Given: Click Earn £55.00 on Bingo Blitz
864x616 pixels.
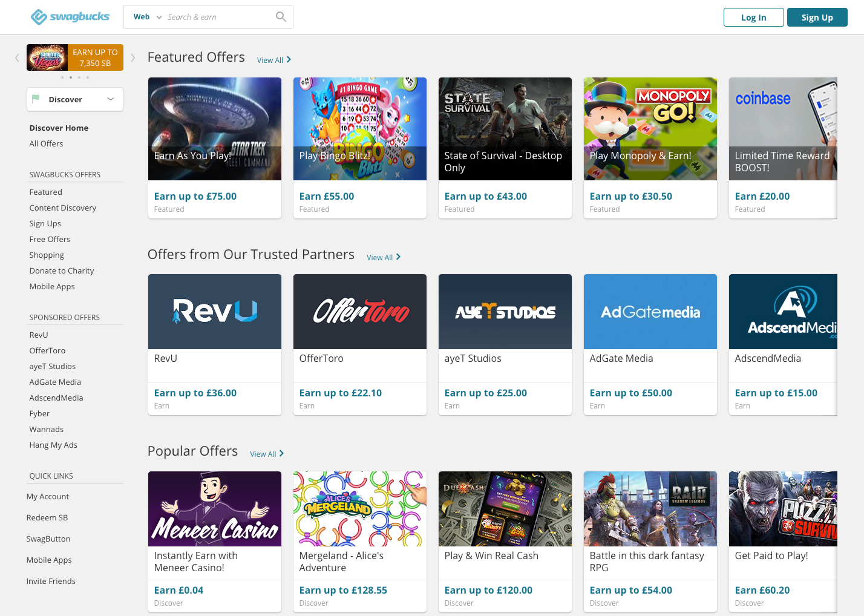Looking at the screenshot, I should (x=327, y=196).
